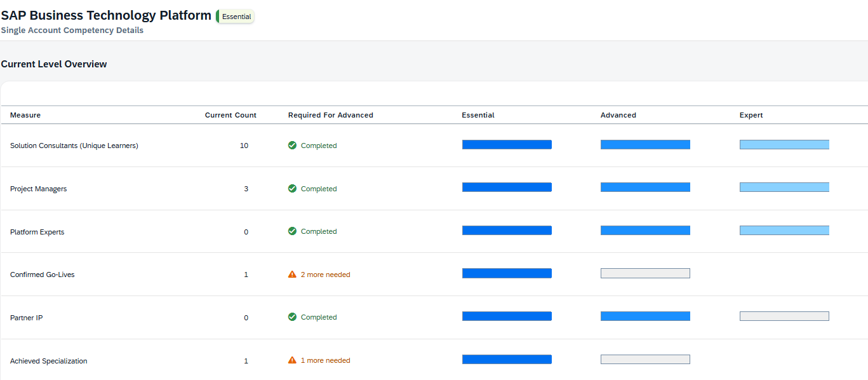Click the Partner IP completed check icon
The height and width of the screenshot is (380, 868).
click(x=292, y=317)
